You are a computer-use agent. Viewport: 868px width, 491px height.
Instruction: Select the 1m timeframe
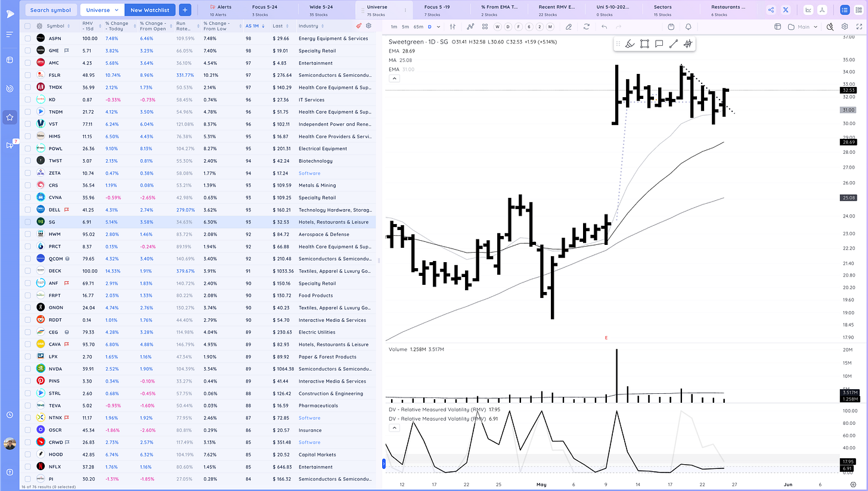click(x=393, y=26)
